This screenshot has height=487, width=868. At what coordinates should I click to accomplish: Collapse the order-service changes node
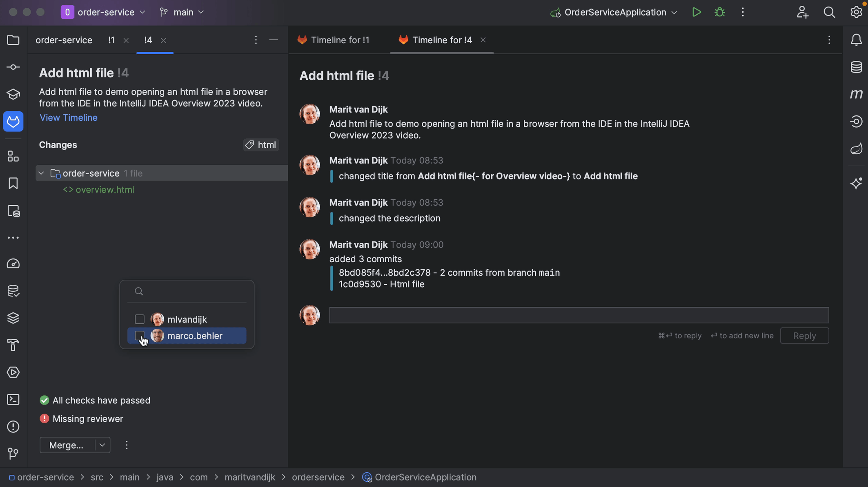[x=41, y=173]
